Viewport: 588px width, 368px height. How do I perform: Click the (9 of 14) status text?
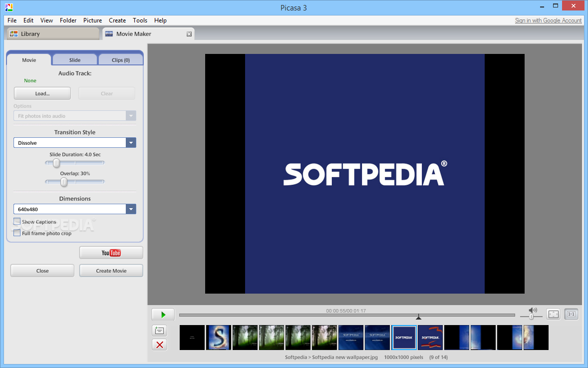tap(438, 357)
